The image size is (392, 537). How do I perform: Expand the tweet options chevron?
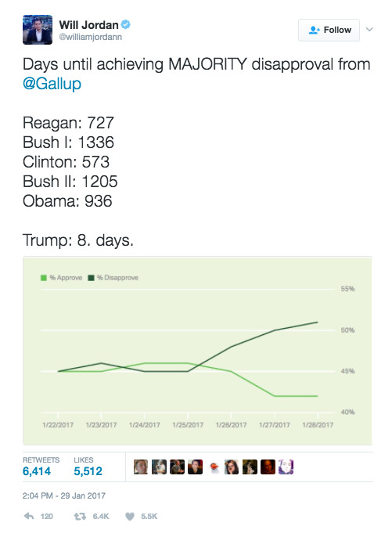coord(369,30)
